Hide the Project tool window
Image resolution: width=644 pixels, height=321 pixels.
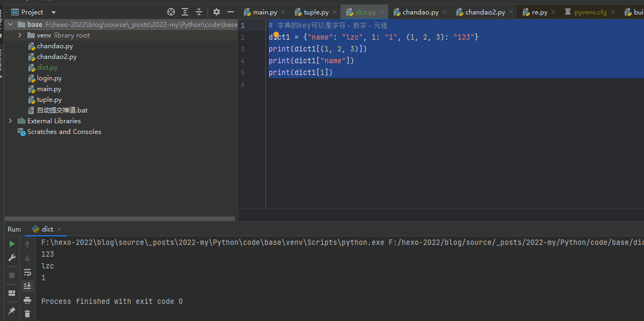[231, 12]
